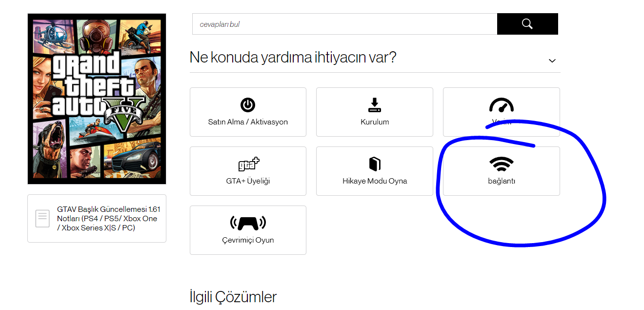Click the document icon beside the GTAV update notes
This screenshot has width=644, height=310.
tap(42, 218)
